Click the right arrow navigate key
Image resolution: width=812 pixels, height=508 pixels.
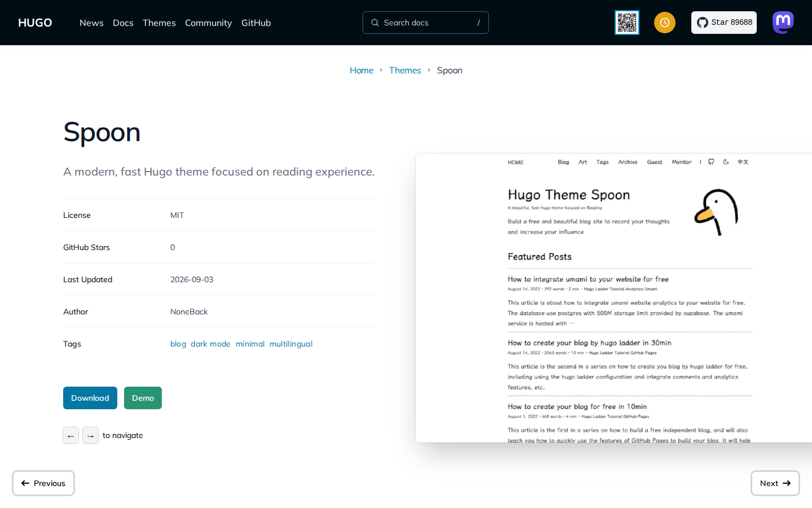(90, 435)
